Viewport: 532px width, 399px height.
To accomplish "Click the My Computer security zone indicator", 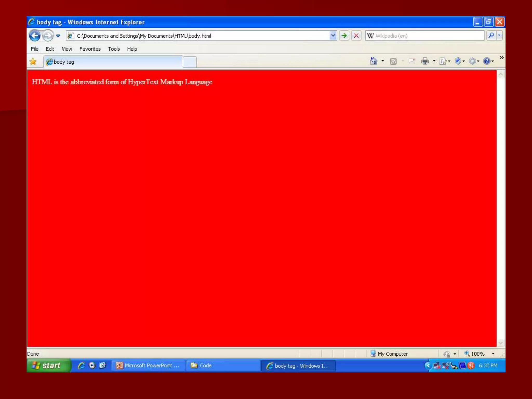I will coord(389,354).
